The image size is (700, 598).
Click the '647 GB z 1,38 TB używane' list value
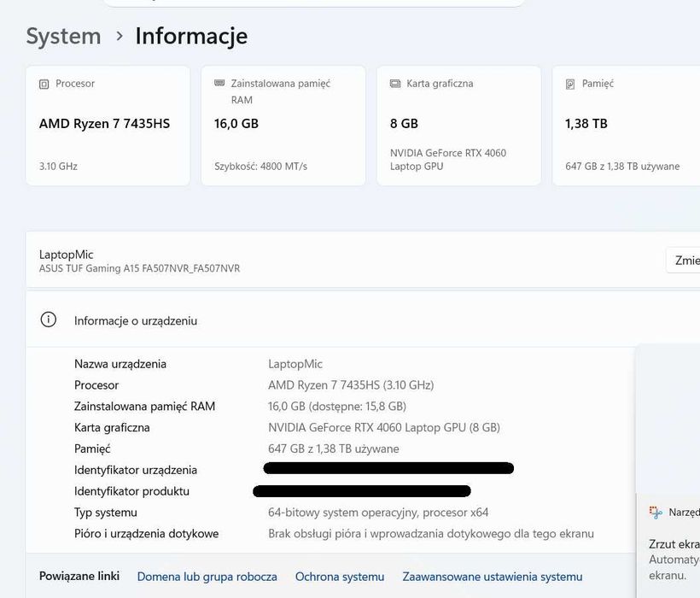(334, 448)
